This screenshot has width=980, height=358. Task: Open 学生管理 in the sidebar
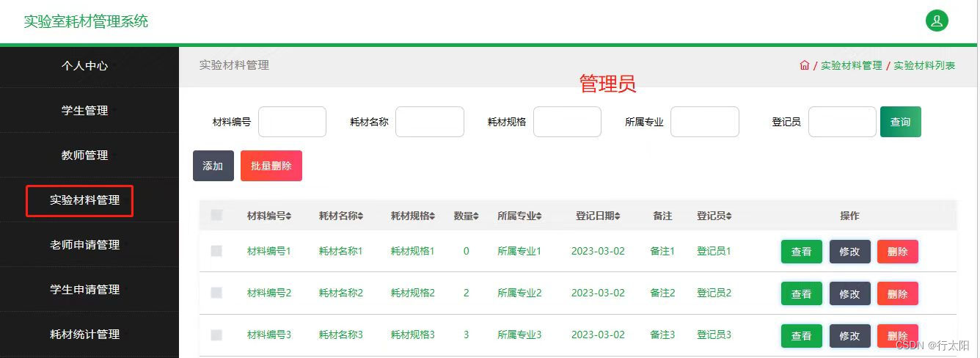pos(85,110)
